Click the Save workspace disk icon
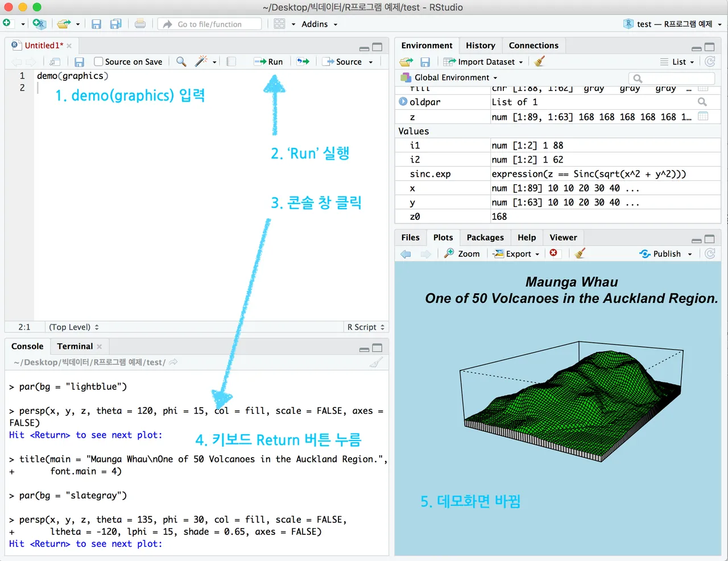 425,61
